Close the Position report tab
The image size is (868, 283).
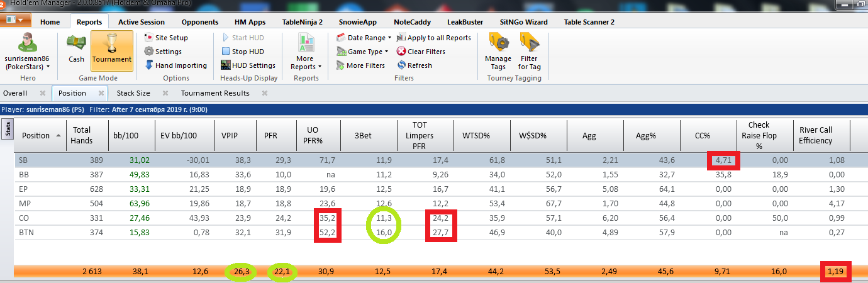point(101,93)
